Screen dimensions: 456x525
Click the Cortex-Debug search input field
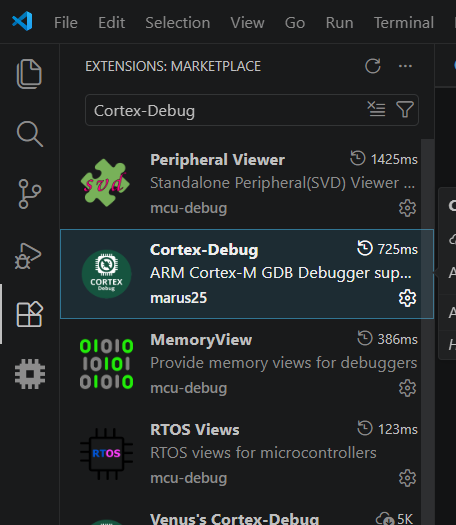[x=224, y=110]
